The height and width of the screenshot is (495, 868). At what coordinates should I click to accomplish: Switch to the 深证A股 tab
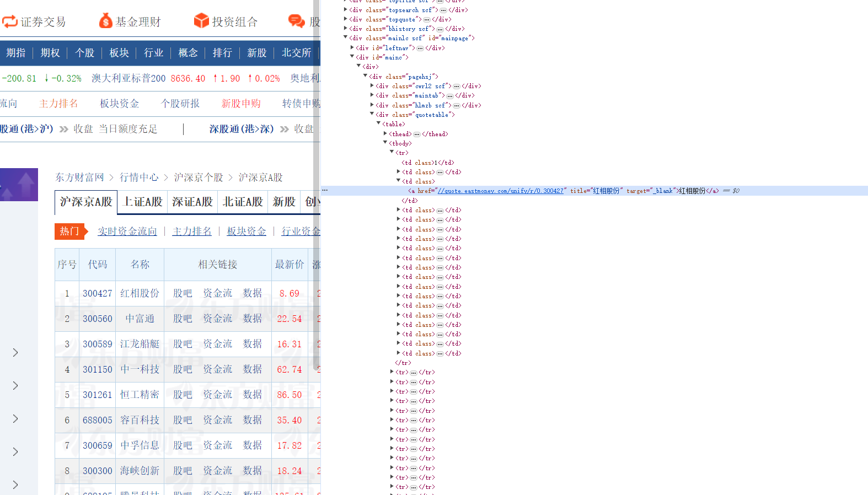coord(192,202)
